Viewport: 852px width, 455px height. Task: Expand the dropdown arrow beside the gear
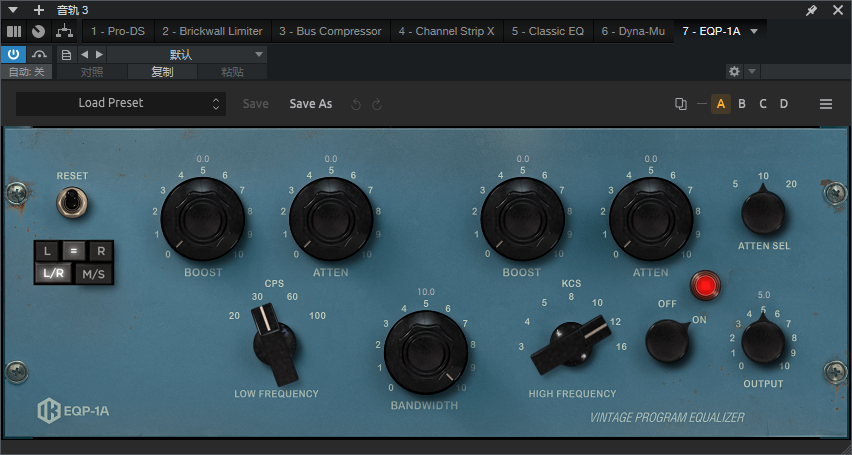pos(751,71)
